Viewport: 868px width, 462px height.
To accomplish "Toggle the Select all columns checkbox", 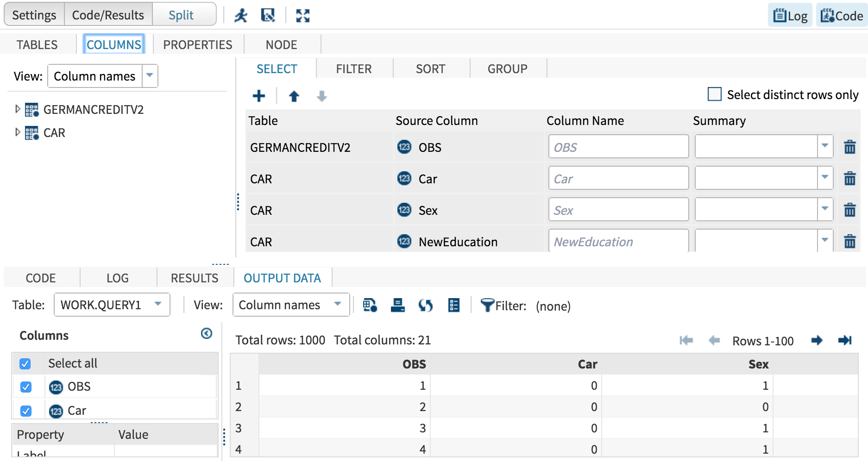I will pos(25,363).
